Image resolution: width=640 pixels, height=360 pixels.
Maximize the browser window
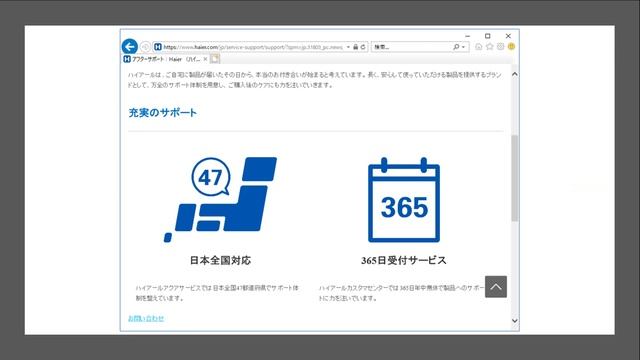[x=487, y=36]
